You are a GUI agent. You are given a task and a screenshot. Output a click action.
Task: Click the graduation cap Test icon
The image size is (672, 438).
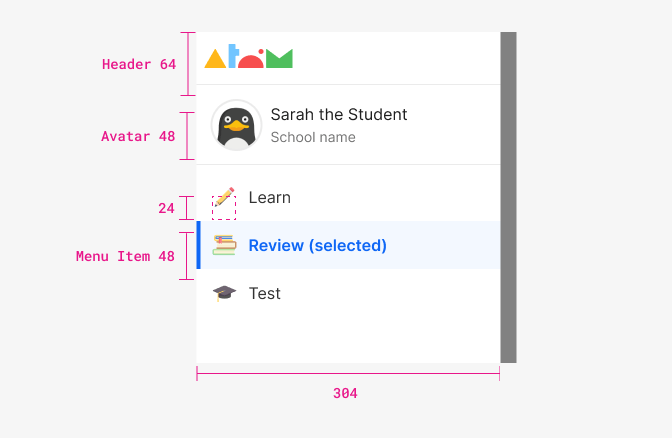(x=225, y=293)
